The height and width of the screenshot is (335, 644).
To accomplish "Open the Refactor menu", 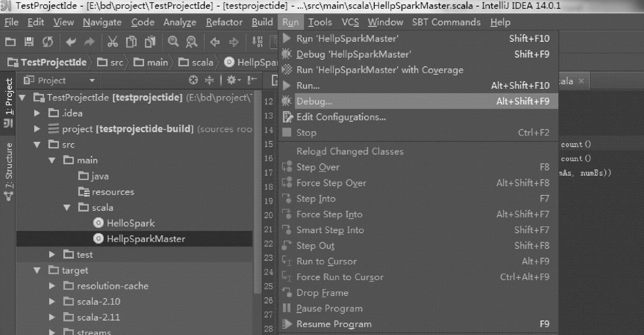I will tap(224, 22).
